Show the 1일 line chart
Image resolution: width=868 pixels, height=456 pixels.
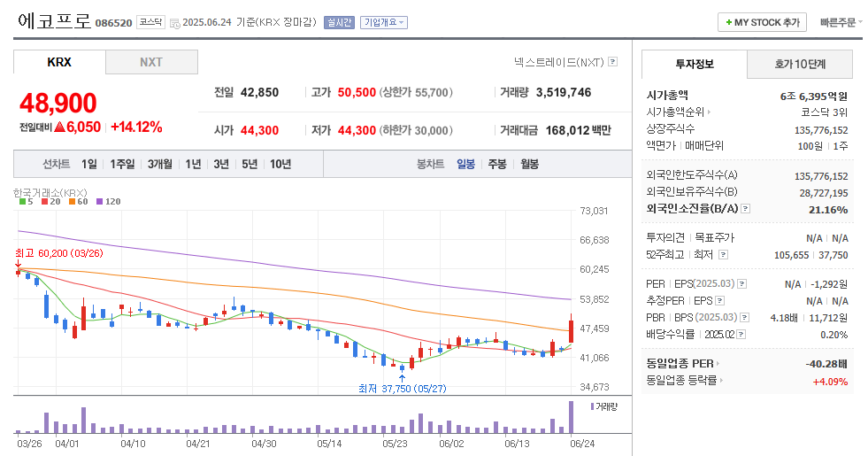pyautogui.click(x=89, y=164)
